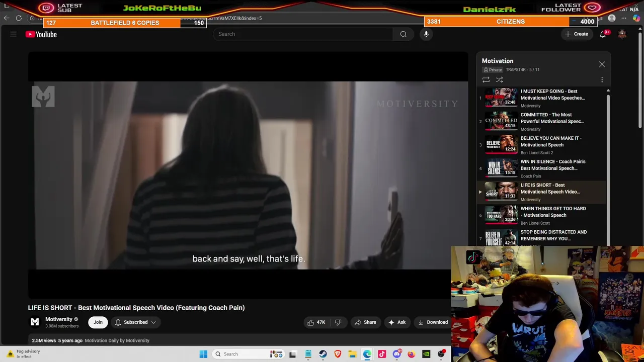This screenshot has height=362, width=644.
Task: Dislike the video with thumbs down
Action: (x=338, y=322)
